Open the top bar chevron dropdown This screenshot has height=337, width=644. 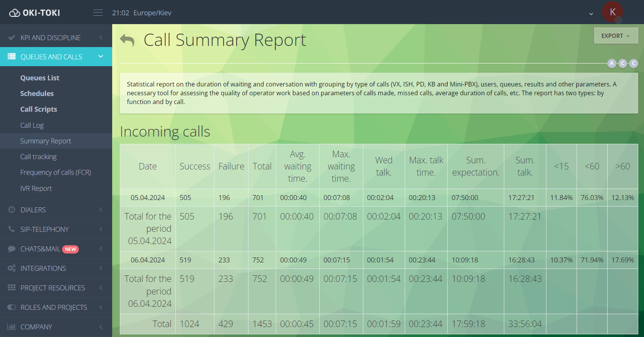591,14
